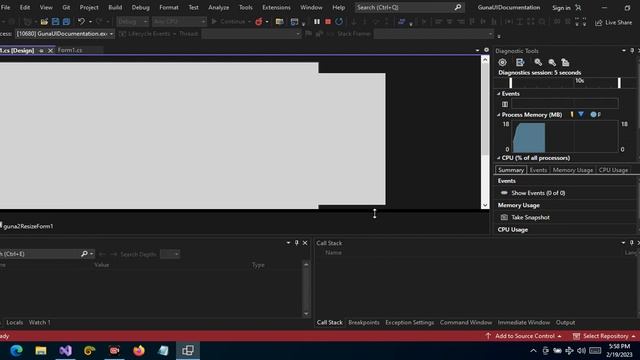Click Take Snapshot link
The width and height of the screenshot is (640, 360).
click(x=530, y=218)
